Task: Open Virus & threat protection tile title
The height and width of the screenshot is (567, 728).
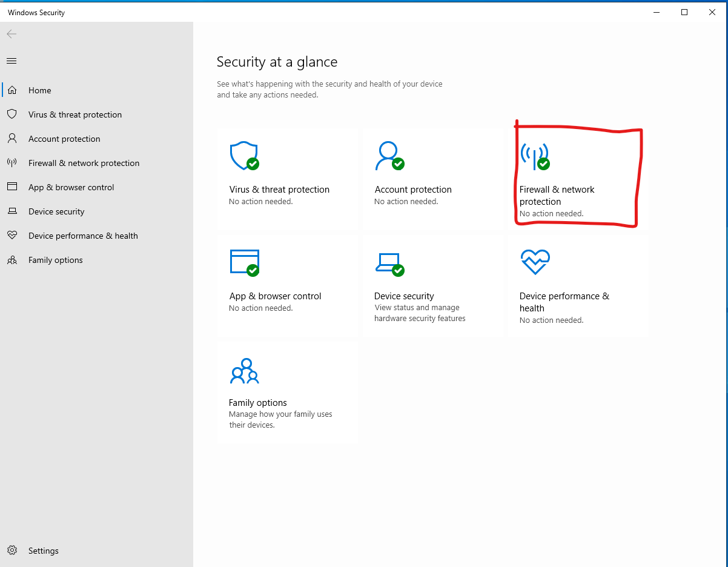Action: point(279,190)
